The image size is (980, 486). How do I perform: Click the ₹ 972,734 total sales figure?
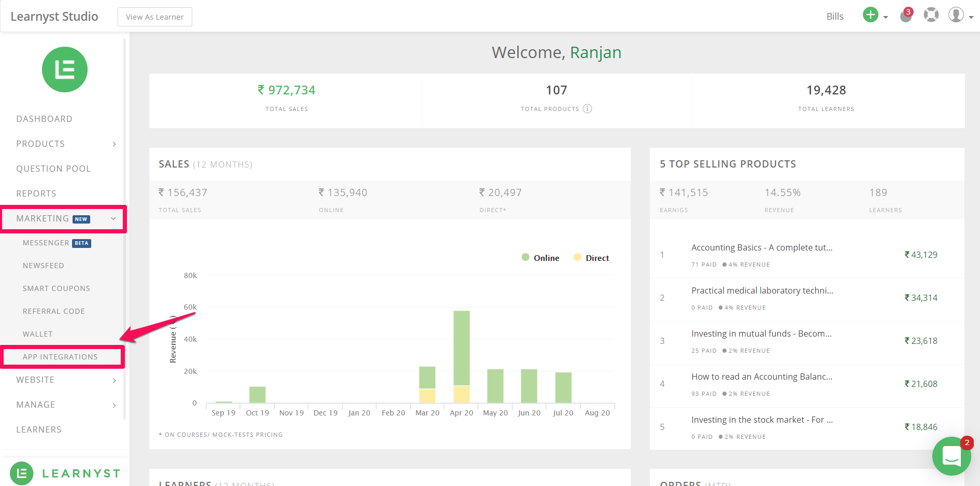tap(287, 90)
